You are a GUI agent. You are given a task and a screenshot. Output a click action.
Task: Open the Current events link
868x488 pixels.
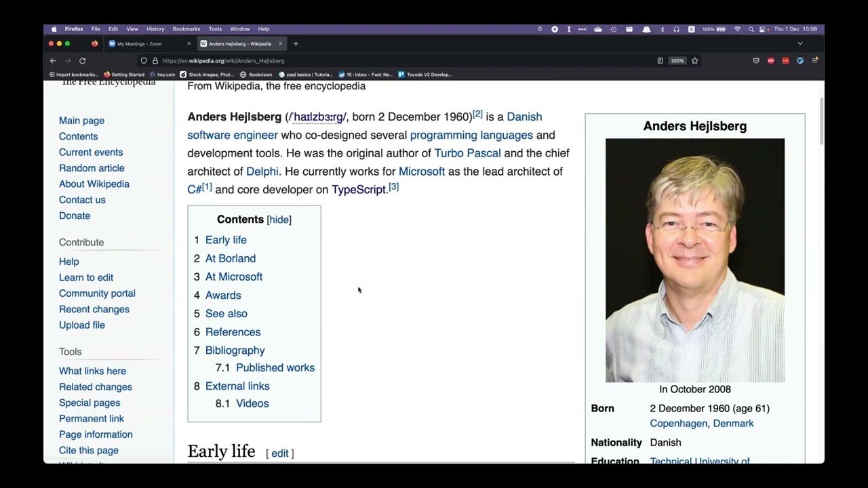pos(91,152)
